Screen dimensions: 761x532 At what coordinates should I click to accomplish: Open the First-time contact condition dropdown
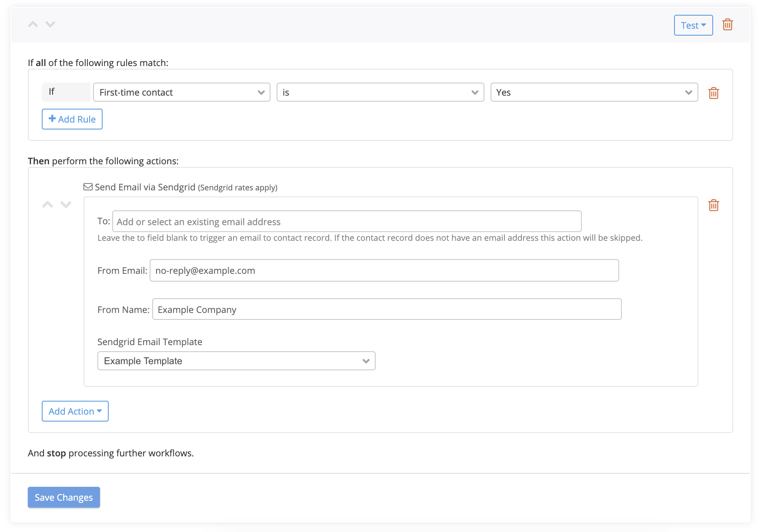(x=181, y=92)
